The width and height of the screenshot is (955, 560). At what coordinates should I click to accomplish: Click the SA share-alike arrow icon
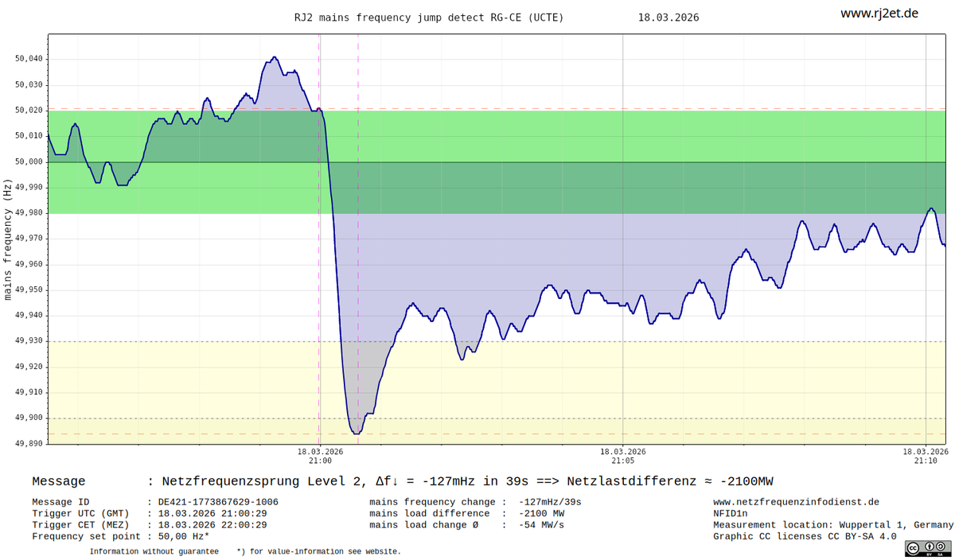[940, 546]
